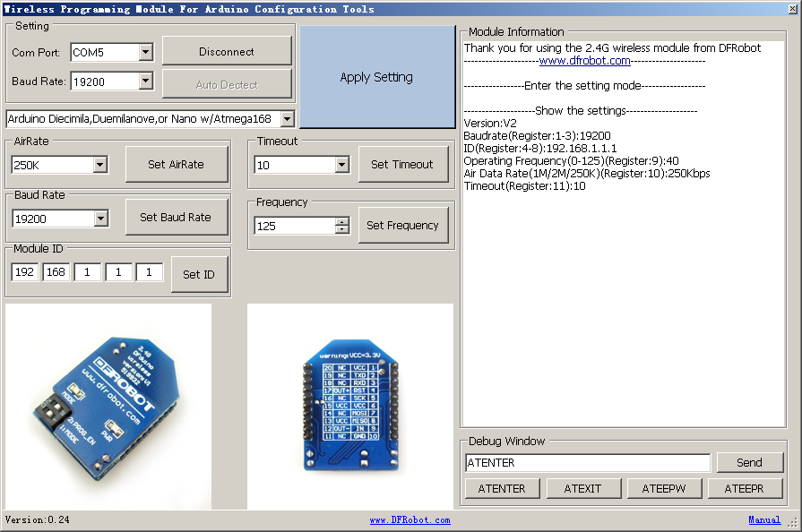
Task: Click the ATEEPW shortcut button
Action: click(664, 488)
